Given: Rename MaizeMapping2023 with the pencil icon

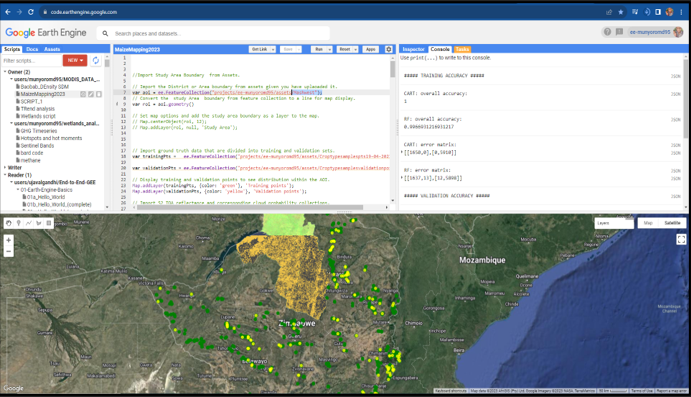Looking at the screenshot, I should tap(91, 94).
